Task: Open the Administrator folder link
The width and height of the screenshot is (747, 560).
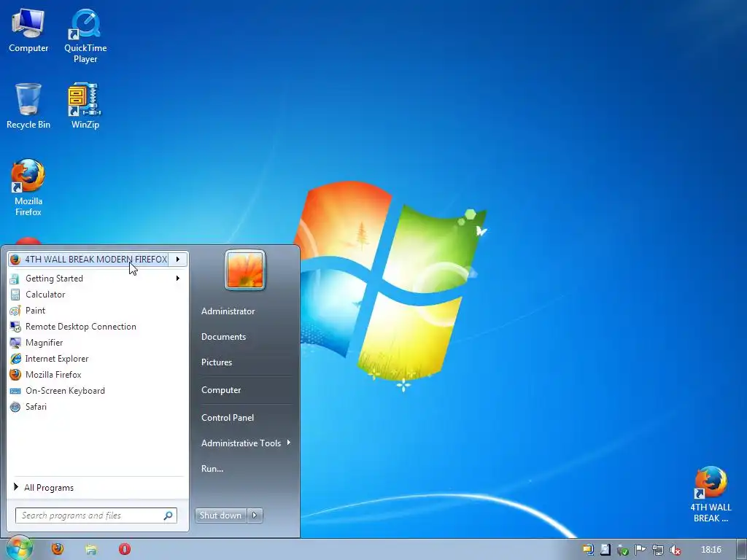Action: [228, 311]
